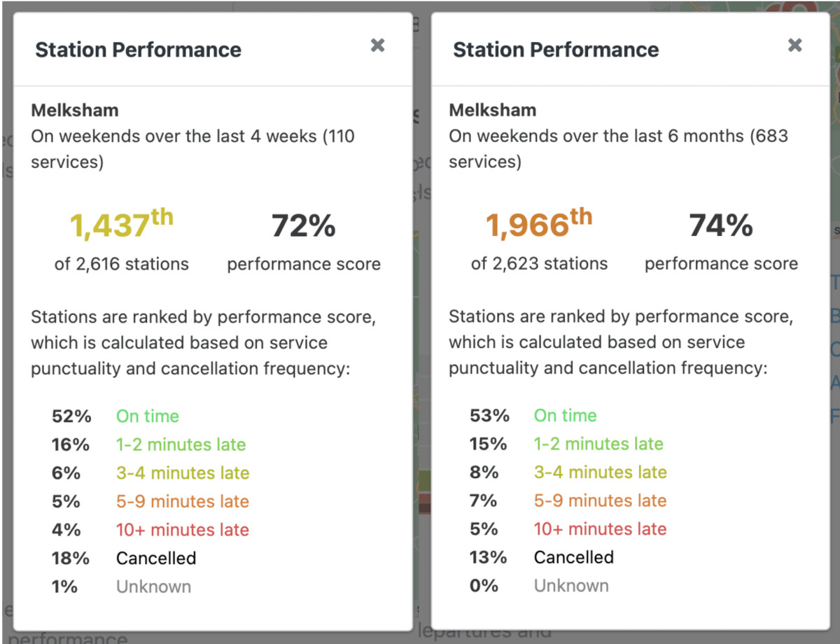The image size is (840, 644).
Task: Click "of 2,616 stations" text
Action: (x=121, y=264)
